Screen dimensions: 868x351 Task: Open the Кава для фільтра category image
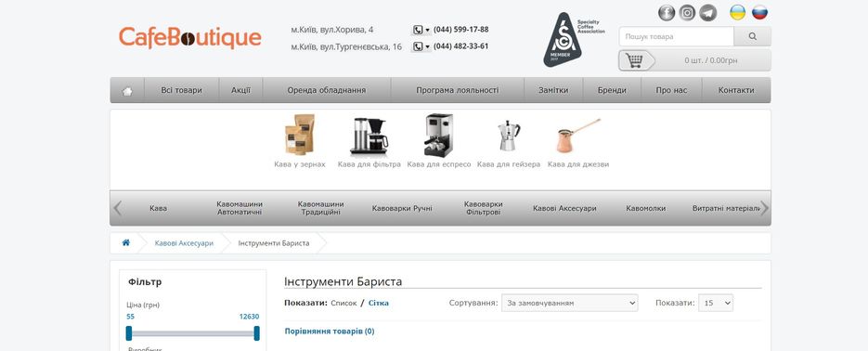click(x=369, y=136)
